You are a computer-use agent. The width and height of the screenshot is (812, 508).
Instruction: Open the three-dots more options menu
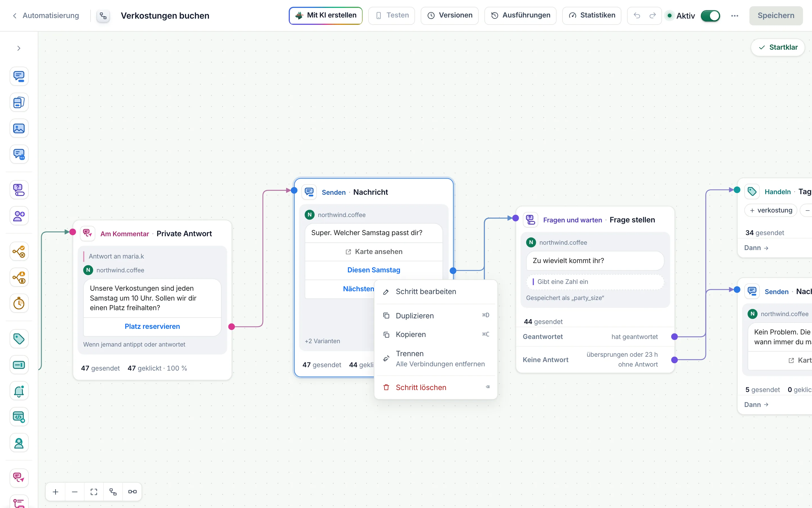click(x=734, y=16)
